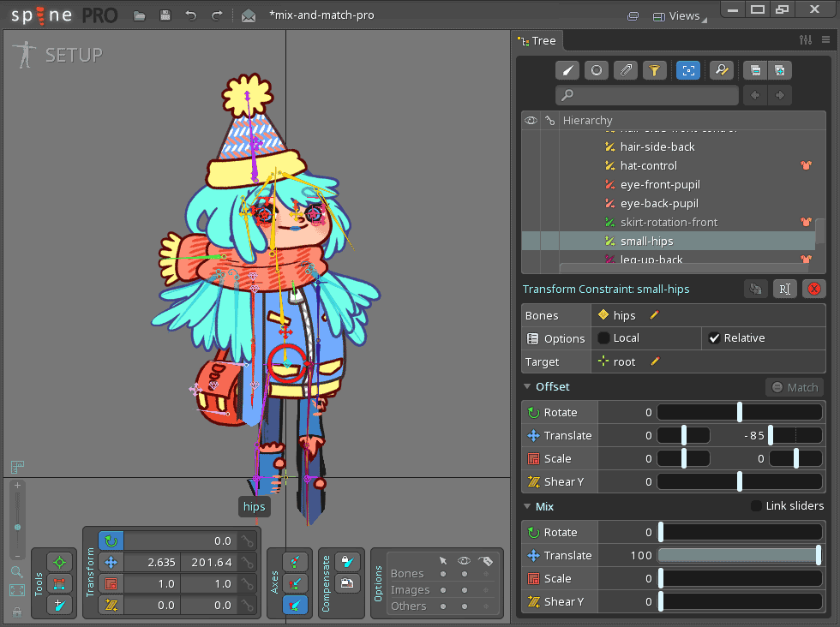This screenshot has width=840, height=627.
Task: Uncheck the Relative option checkbox
Action: pos(714,338)
